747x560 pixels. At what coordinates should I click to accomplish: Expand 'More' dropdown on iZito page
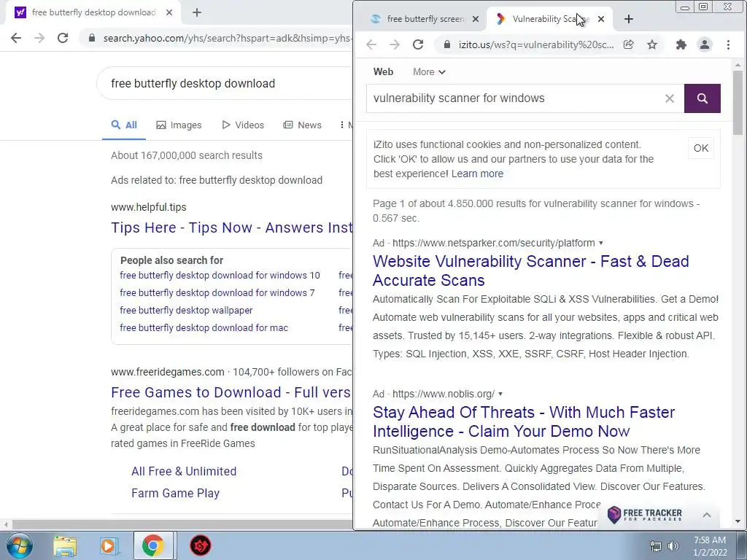[x=429, y=72]
